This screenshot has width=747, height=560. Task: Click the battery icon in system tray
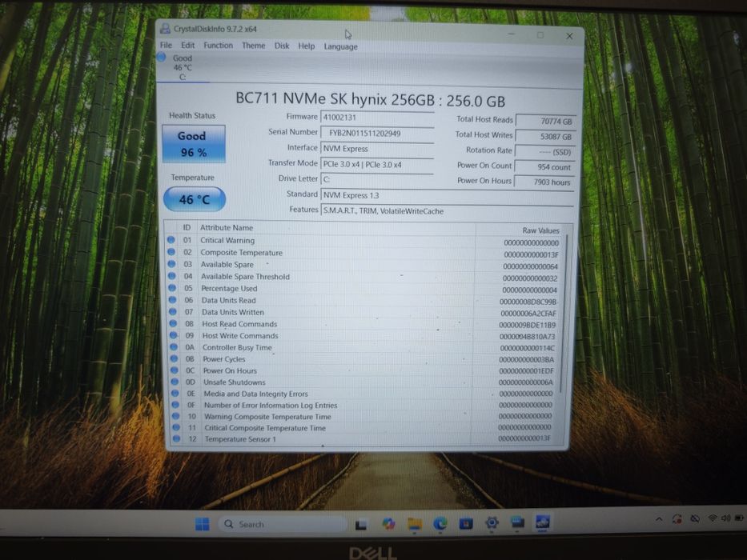(x=739, y=518)
